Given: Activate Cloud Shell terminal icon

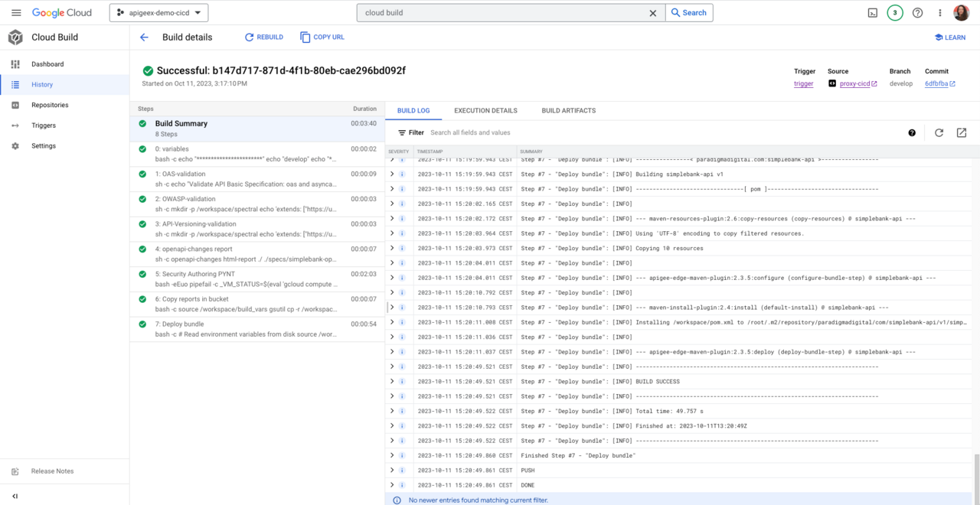Looking at the screenshot, I should click(x=872, y=13).
